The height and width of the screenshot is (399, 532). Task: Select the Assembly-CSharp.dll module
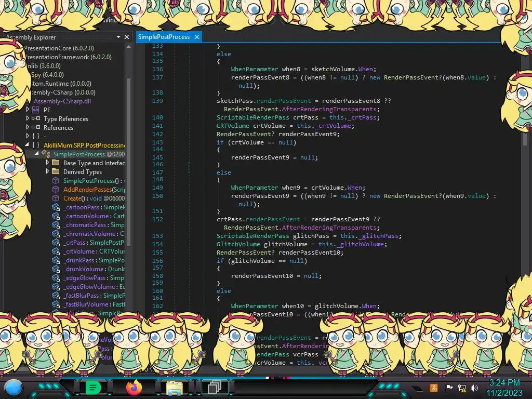click(62, 101)
